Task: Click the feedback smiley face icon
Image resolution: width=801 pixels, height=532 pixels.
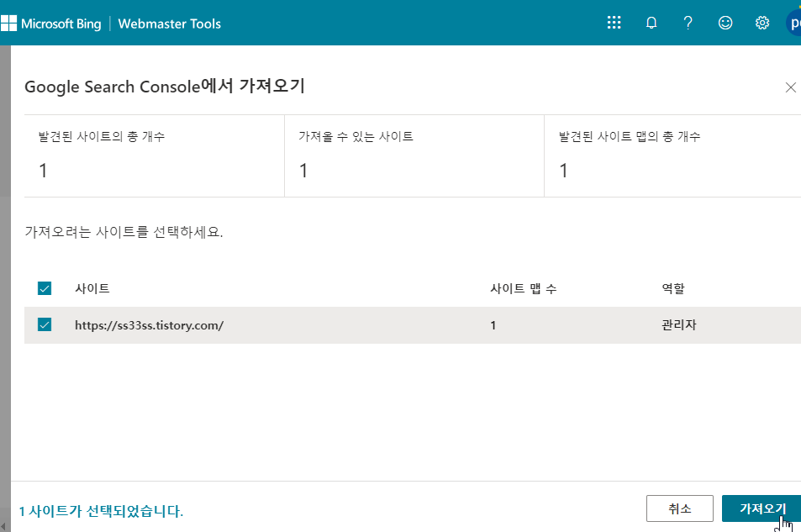Action: point(725,23)
